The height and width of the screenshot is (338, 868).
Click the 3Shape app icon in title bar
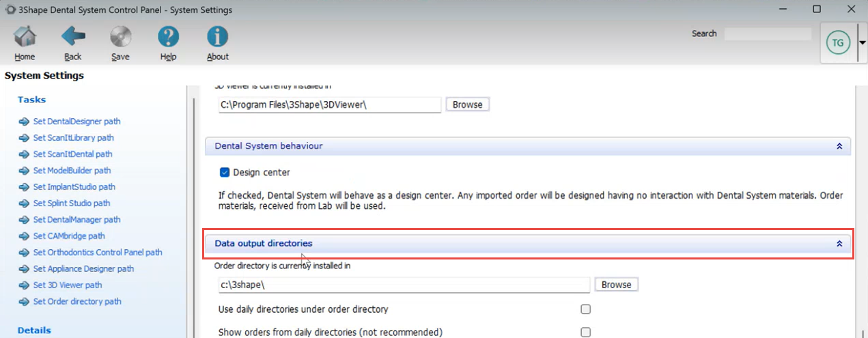pyautogui.click(x=10, y=10)
